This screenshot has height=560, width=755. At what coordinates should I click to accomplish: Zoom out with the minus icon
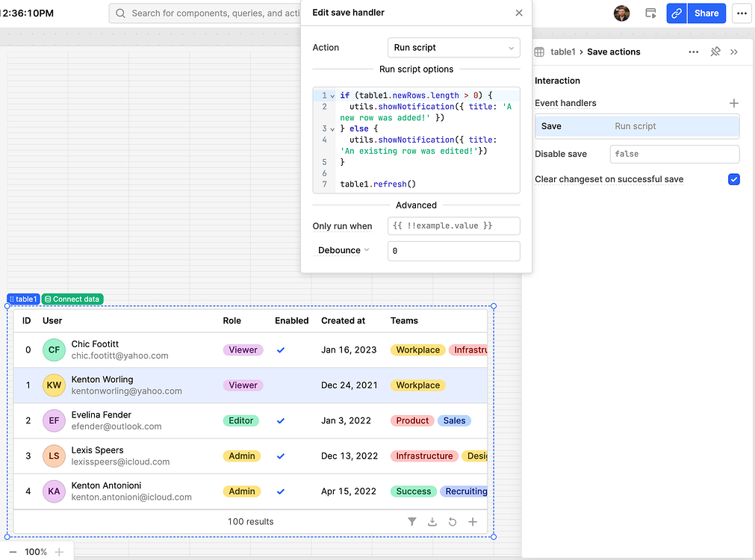click(13, 552)
